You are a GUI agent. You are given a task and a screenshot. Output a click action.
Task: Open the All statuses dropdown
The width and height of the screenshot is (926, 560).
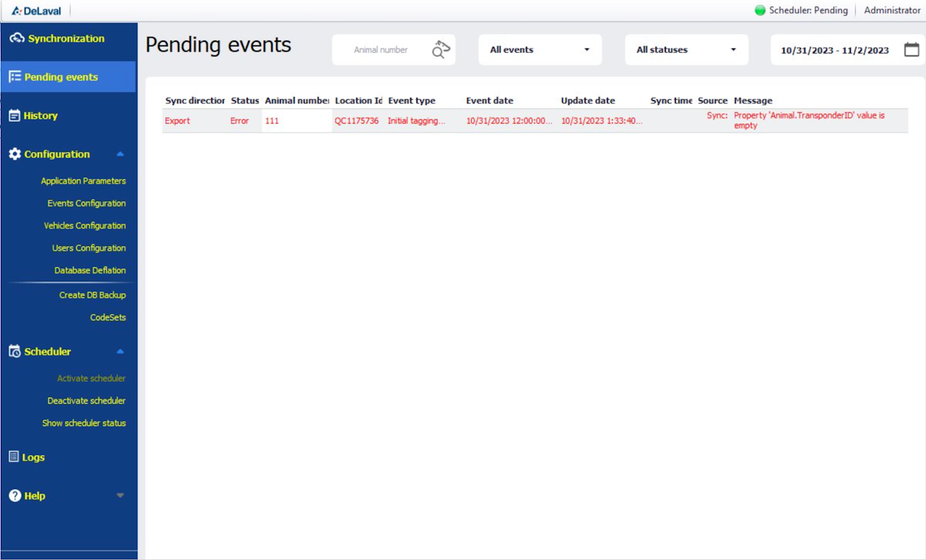click(687, 50)
